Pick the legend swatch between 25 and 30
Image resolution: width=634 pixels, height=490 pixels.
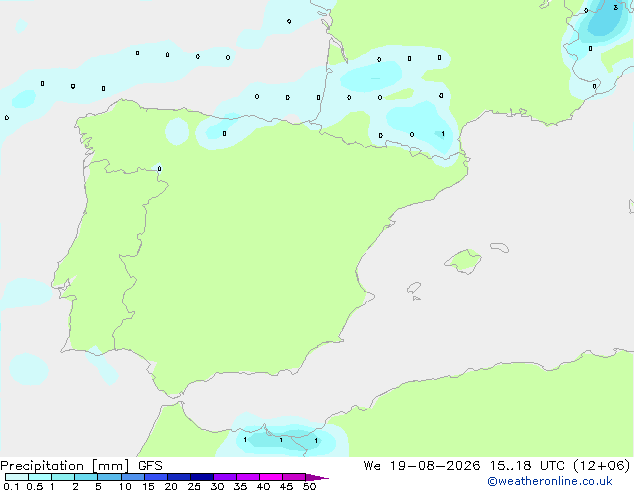tap(201, 477)
